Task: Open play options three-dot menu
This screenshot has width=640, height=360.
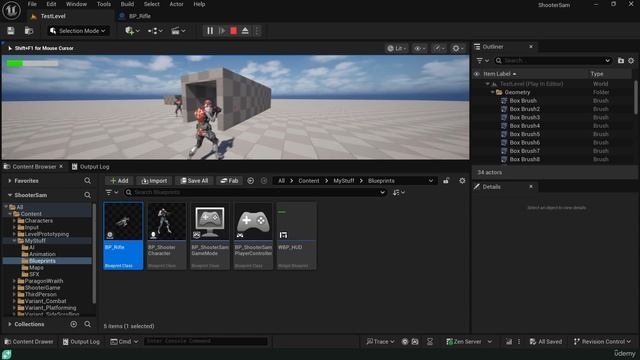Action: click(x=257, y=31)
